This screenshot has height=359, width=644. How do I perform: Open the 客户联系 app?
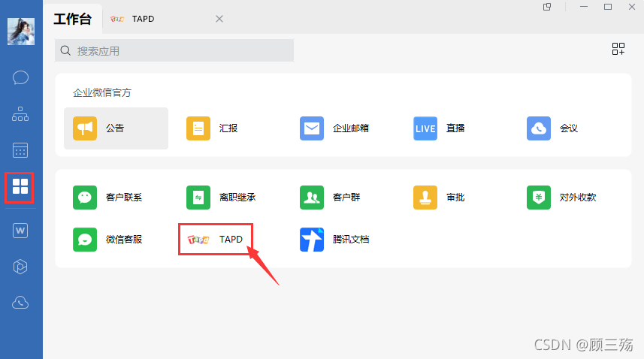[x=107, y=198]
